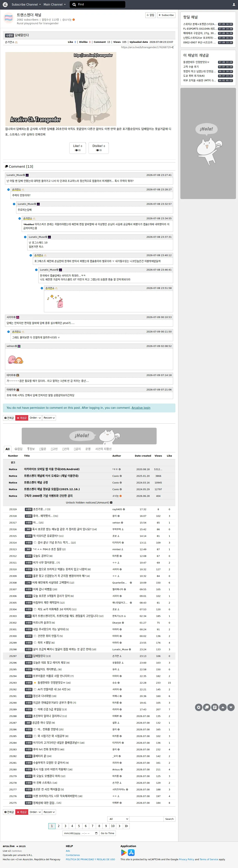Click the next page chevron in pagination
The image size is (238, 868).
[119, 826]
